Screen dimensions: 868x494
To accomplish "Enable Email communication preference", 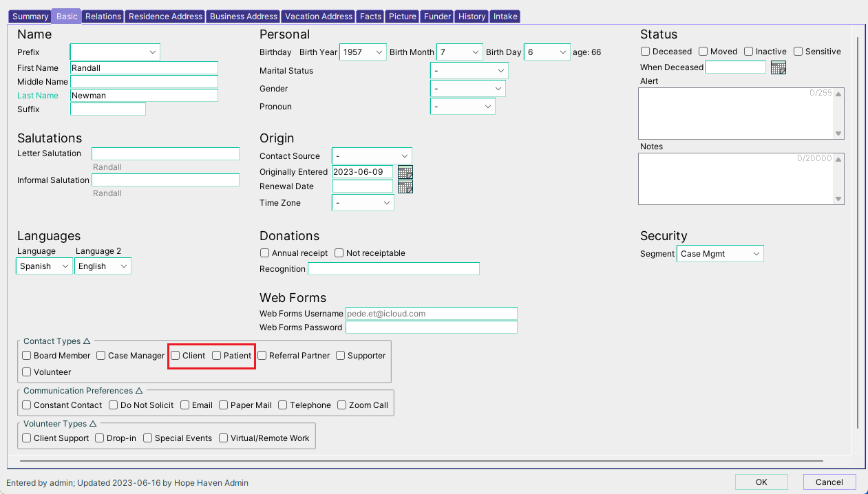I will [x=185, y=405].
